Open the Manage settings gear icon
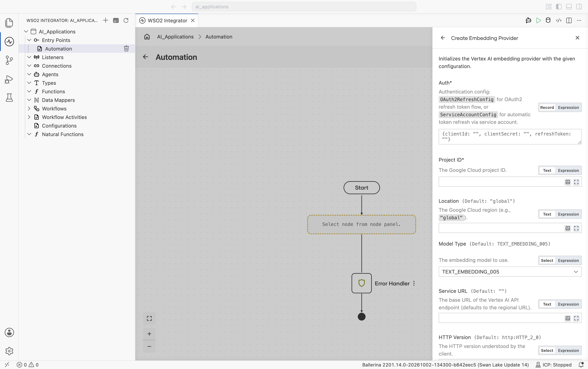588x369 pixels. tap(9, 351)
